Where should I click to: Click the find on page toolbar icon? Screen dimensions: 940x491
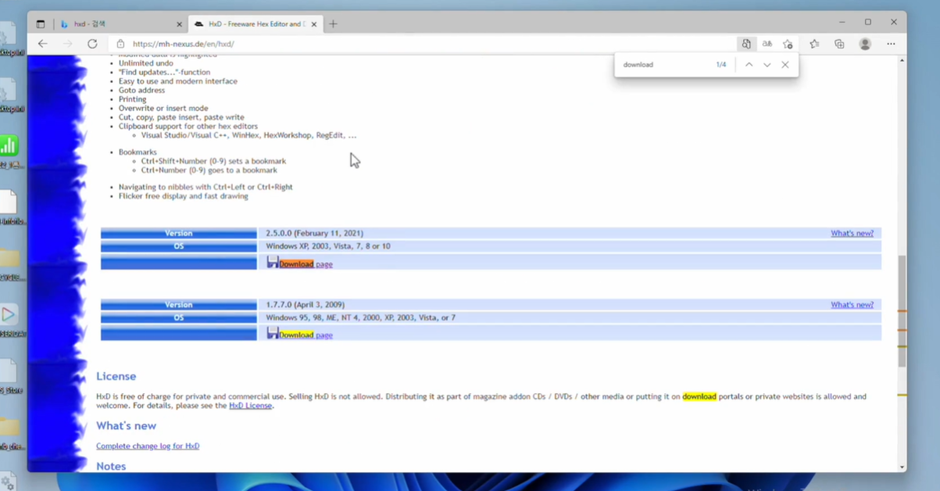point(746,44)
